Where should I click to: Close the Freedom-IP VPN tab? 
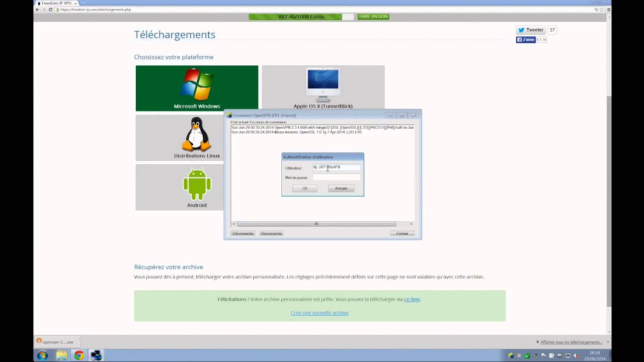point(75,3)
